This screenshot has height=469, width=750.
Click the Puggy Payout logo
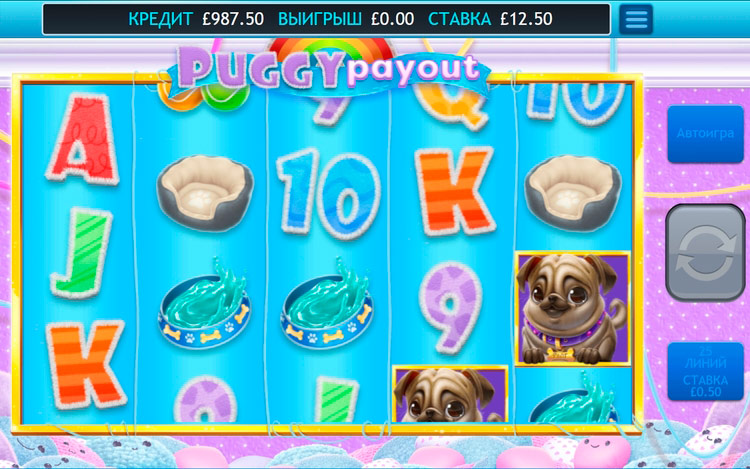pyautogui.click(x=328, y=68)
